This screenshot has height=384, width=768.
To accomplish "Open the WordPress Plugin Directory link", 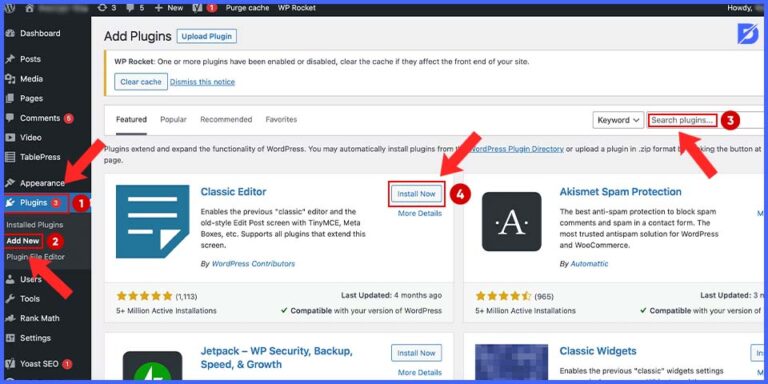I will click(517, 149).
